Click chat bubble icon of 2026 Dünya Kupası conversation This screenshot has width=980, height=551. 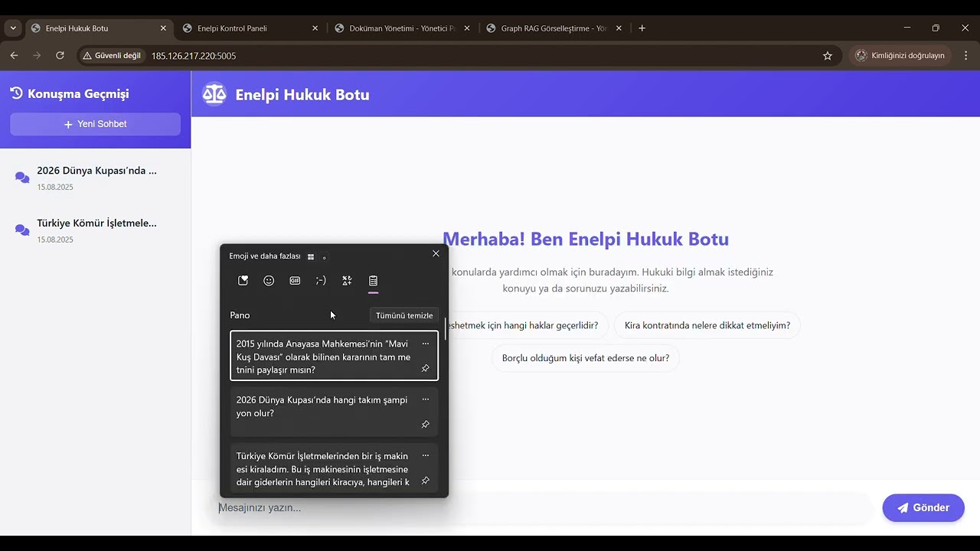pyautogui.click(x=22, y=178)
